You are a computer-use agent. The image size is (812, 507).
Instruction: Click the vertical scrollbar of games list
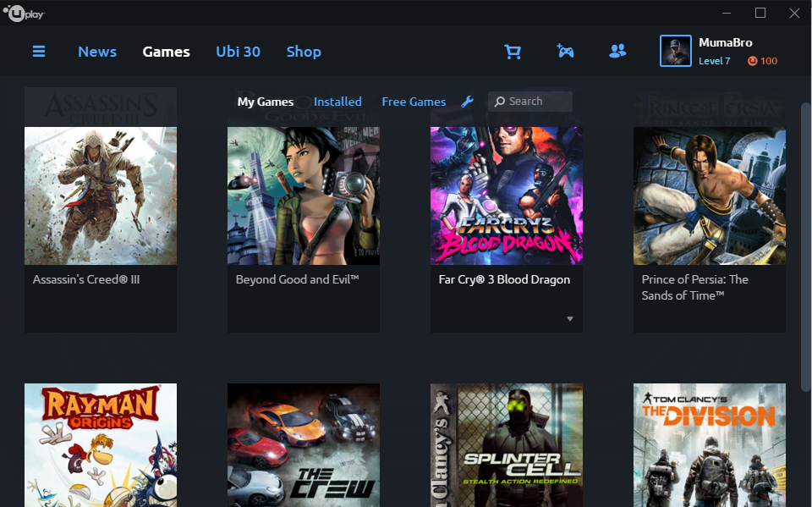click(x=805, y=246)
